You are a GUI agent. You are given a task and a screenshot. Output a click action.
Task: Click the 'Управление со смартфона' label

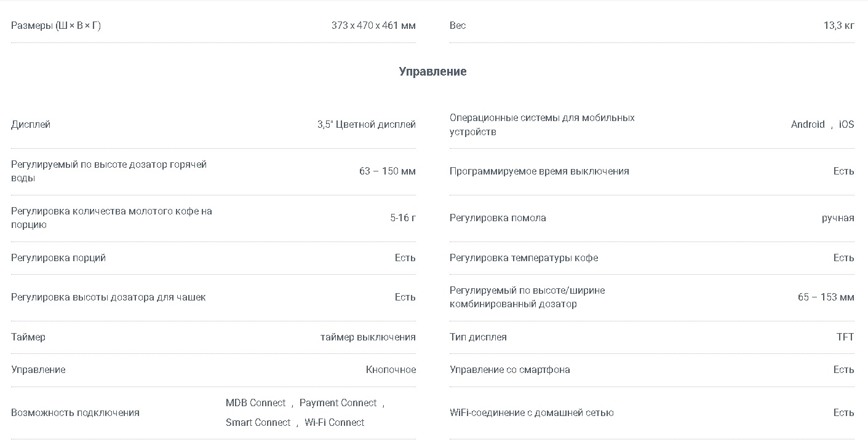(x=510, y=370)
